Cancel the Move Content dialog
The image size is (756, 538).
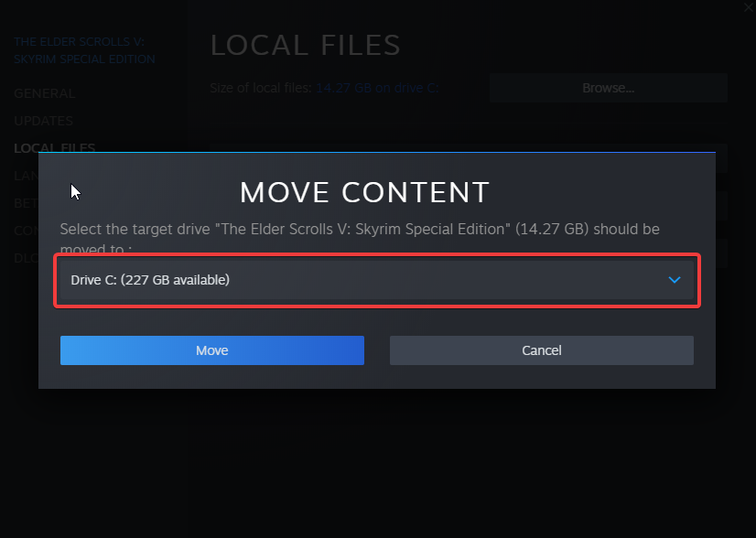542,350
